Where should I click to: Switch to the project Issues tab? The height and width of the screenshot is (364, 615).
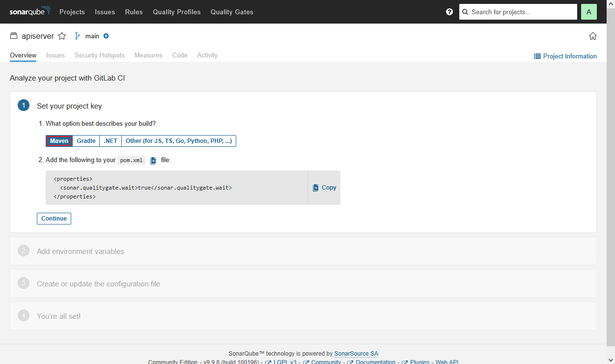56,56
